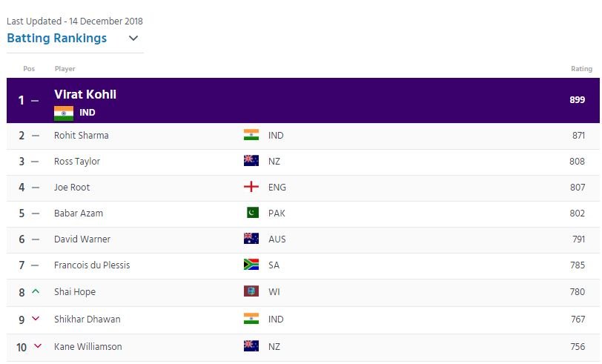The width and height of the screenshot is (602, 364).
Task: Click the India flag under Virat Kohli
Action: (64, 113)
